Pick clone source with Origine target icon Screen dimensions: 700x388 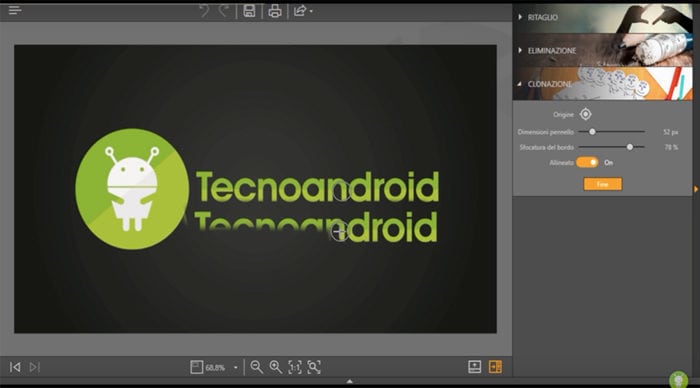[x=585, y=114]
